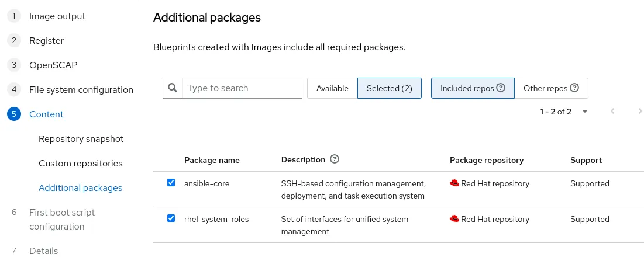Switch to Available packages toggle
The image size is (644, 264).
[x=332, y=88]
